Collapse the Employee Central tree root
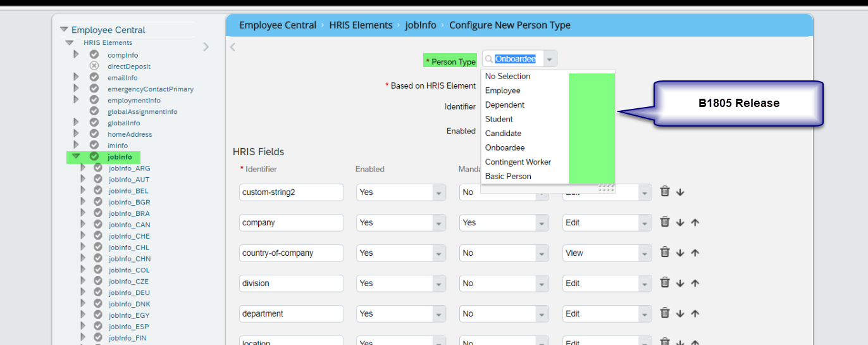Viewport: 868px width, 345px height. [64, 30]
